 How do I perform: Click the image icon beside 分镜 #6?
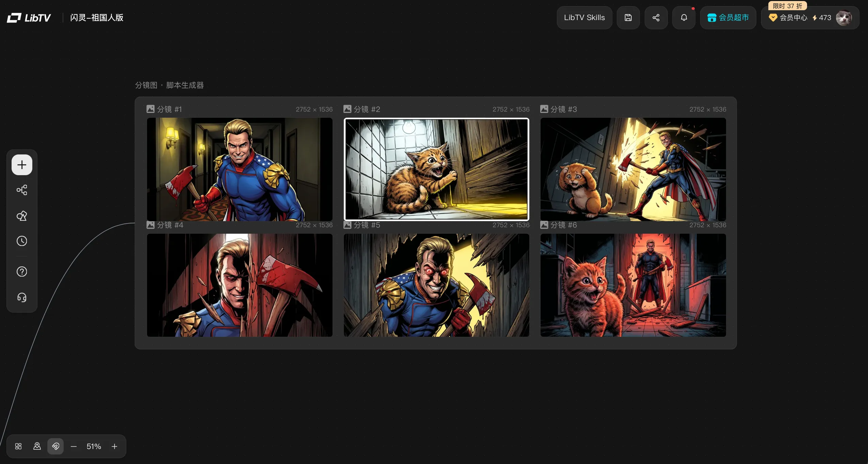[544, 225]
